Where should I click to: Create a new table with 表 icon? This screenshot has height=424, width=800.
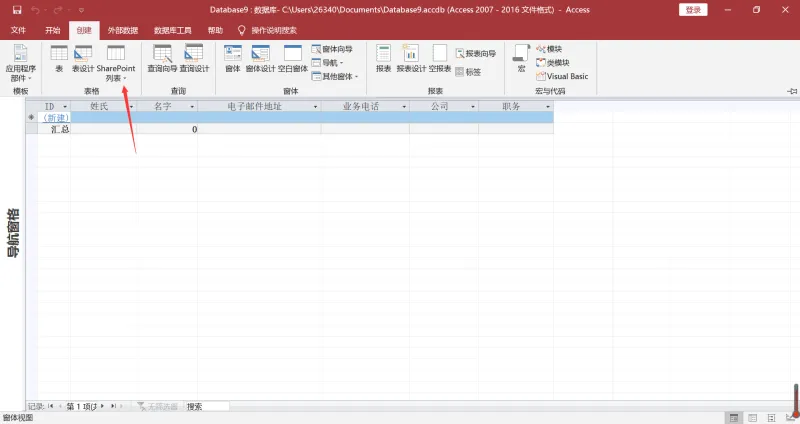tap(59, 59)
